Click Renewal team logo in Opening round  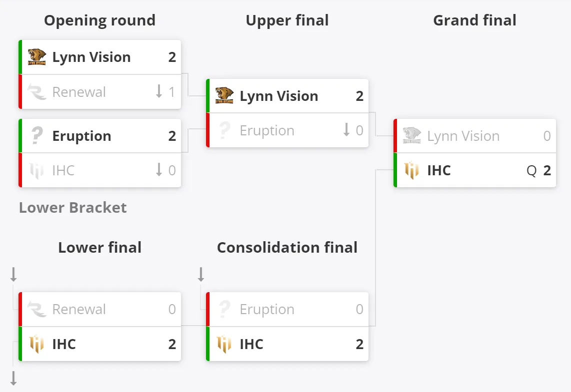click(37, 92)
